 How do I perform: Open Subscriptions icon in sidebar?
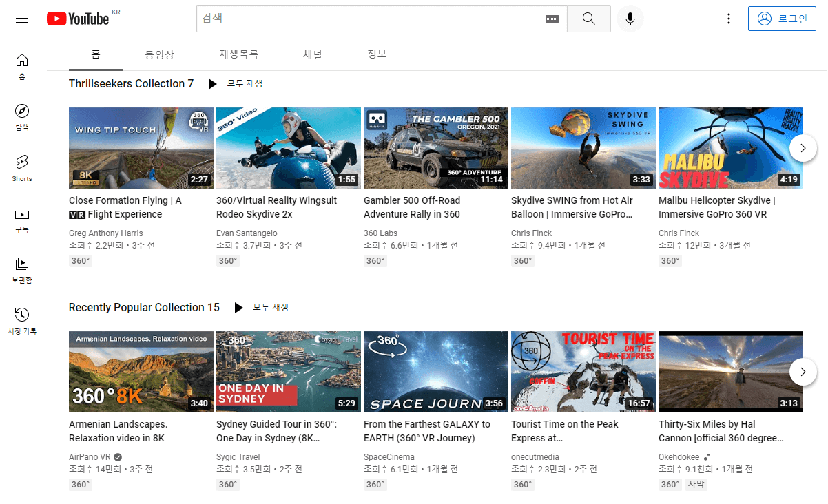coord(22,220)
